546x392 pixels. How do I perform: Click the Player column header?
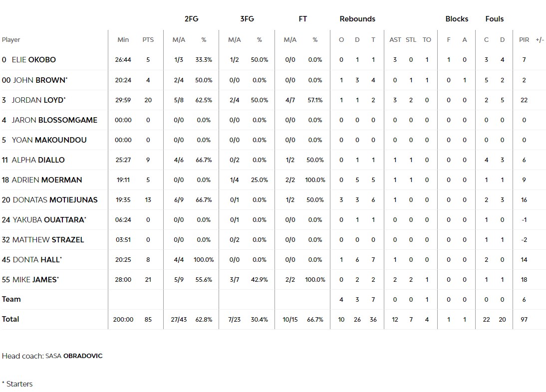(11, 40)
